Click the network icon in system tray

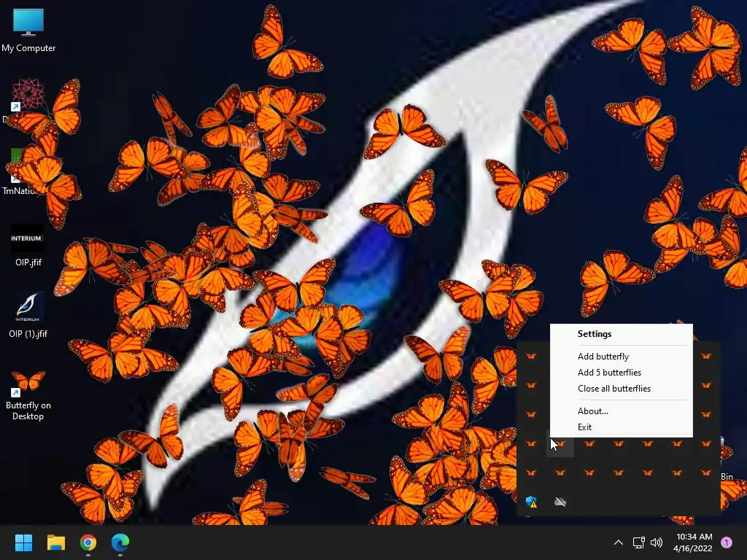point(638,542)
